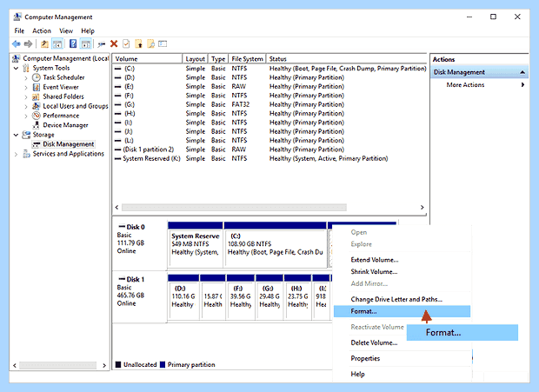The height and width of the screenshot is (392, 539).
Task: Open Properties from the context menu
Action: (402, 358)
